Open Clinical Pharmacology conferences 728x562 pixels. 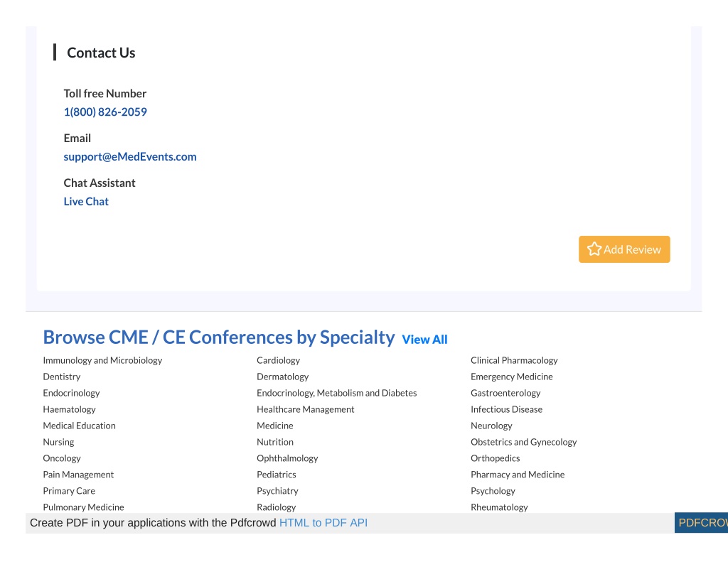point(514,360)
